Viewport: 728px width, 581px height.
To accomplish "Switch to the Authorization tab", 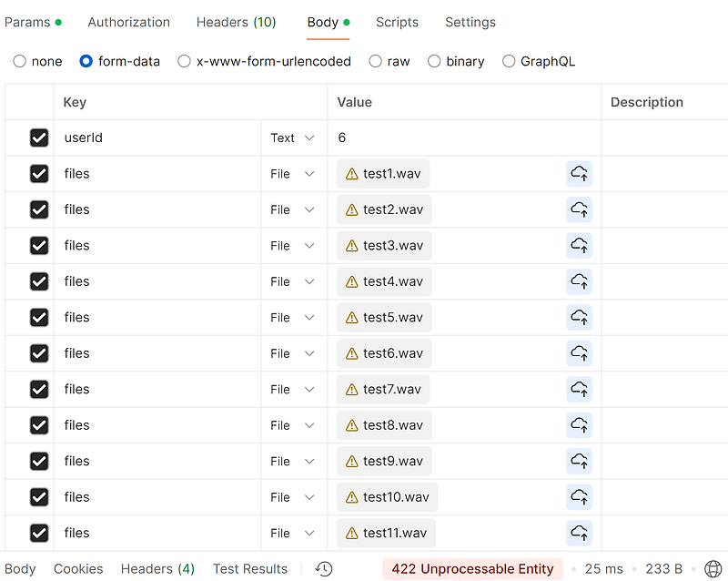I will (128, 22).
